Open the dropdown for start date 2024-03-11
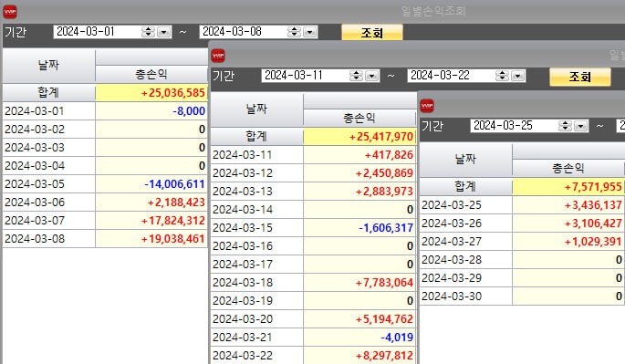Screen dimensions: 625x364 (372, 76)
